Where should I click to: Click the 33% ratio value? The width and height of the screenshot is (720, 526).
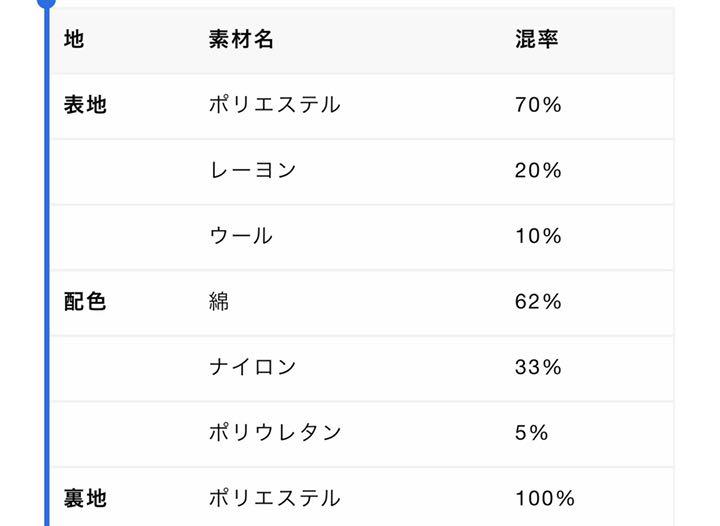[x=538, y=367]
